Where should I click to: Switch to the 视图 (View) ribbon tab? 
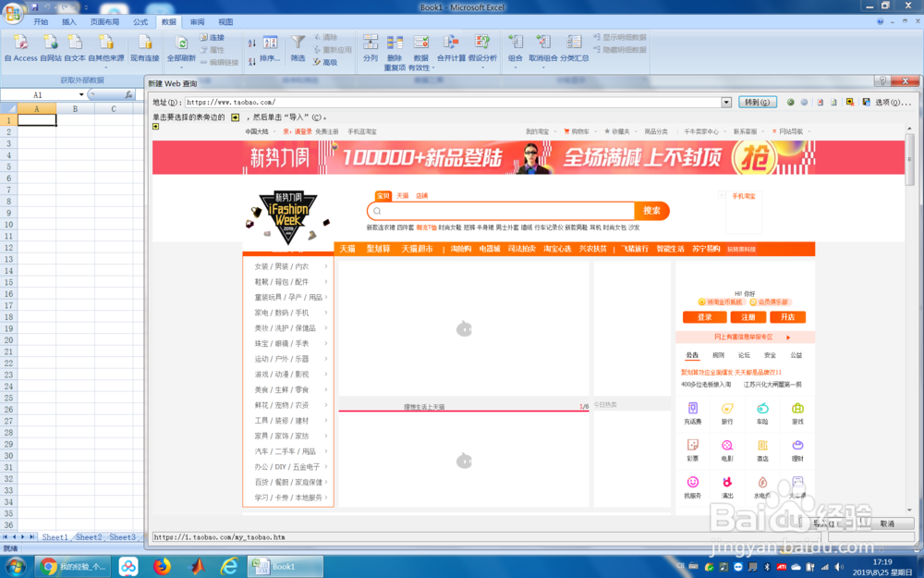click(x=225, y=22)
